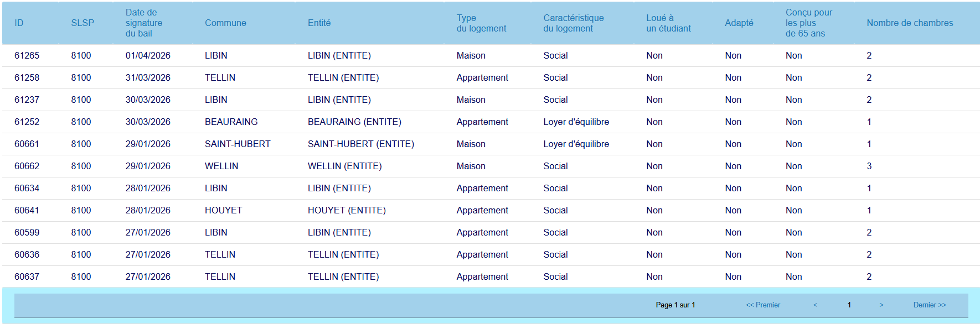Select the row with ID 61265
The height and width of the screenshot is (324, 980).
tap(27, 56)
